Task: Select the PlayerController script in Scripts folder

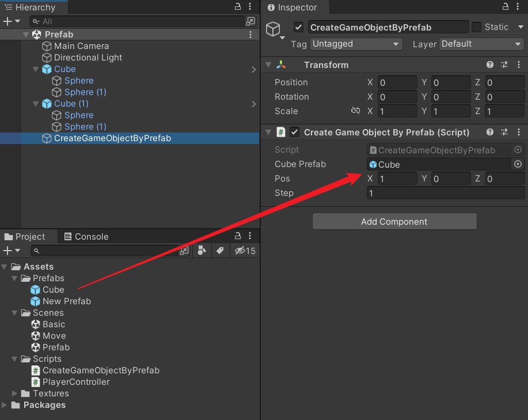Action: (x=75, y=381)
